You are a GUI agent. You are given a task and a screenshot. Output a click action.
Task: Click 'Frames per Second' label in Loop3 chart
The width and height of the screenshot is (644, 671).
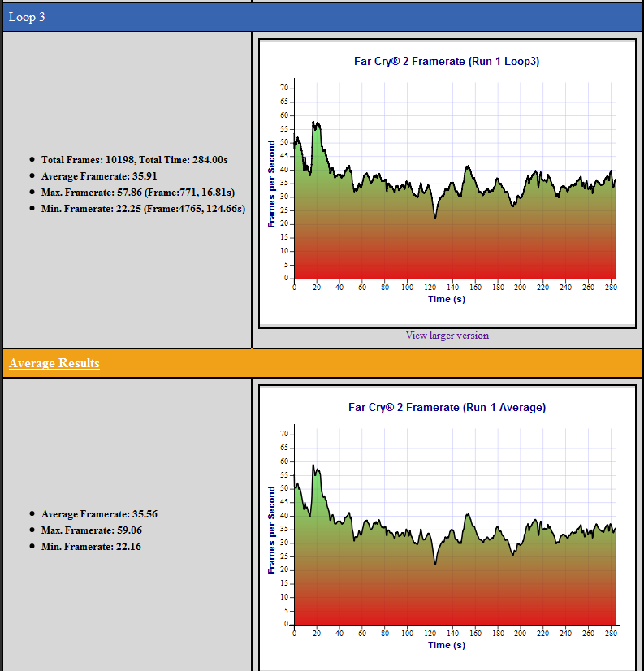271,184
